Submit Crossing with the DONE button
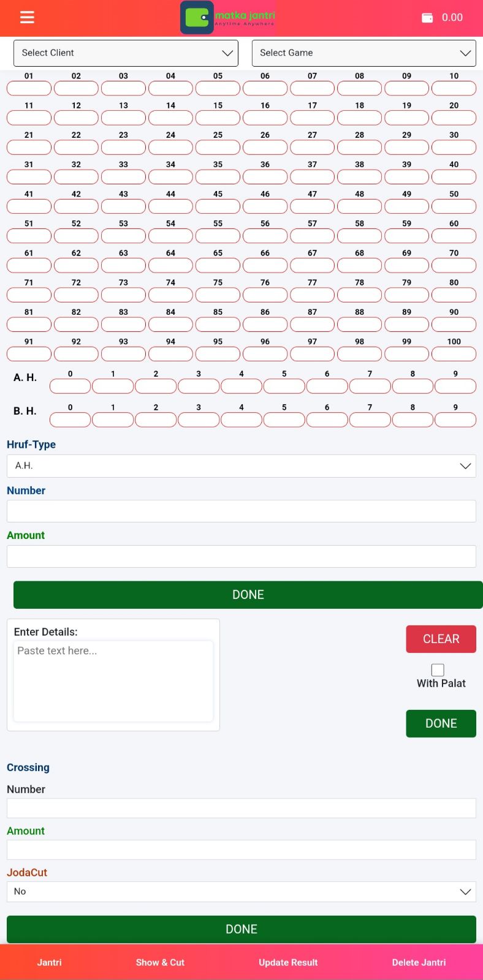Viewport: 483px width, 980px height. [x=241, y=929]
